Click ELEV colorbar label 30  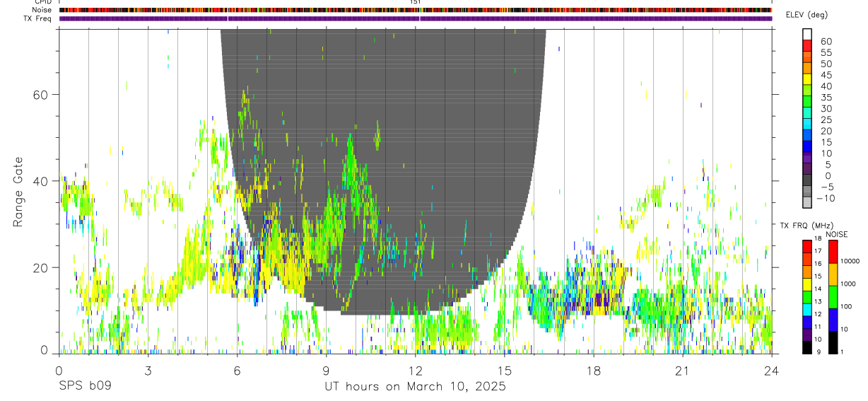825,109
